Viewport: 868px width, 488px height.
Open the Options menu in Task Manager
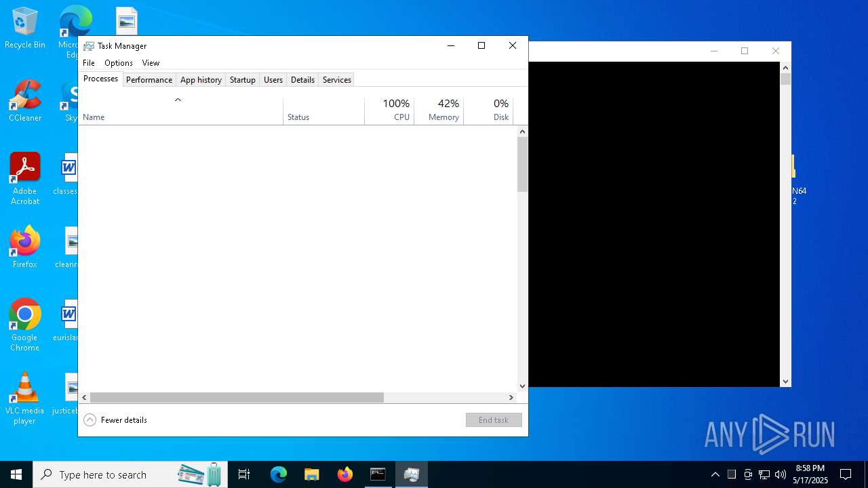pyautogui.click(x=119, y=63)
